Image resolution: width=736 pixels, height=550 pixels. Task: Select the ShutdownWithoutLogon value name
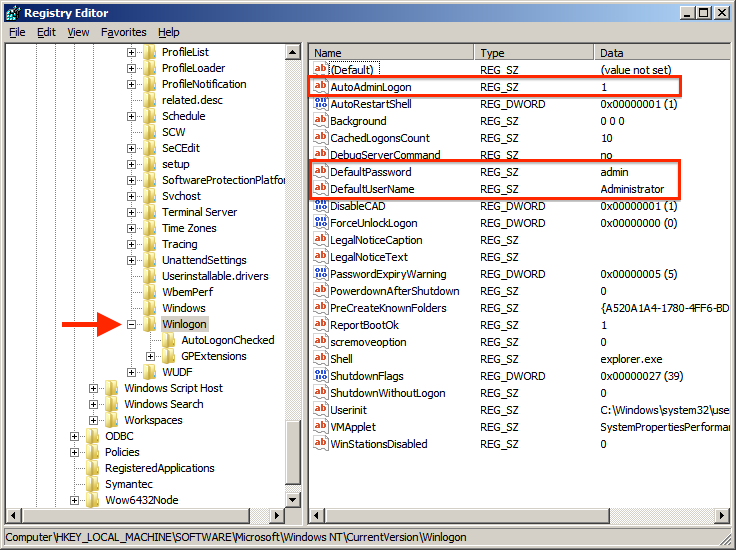click(x=388, y=393)
